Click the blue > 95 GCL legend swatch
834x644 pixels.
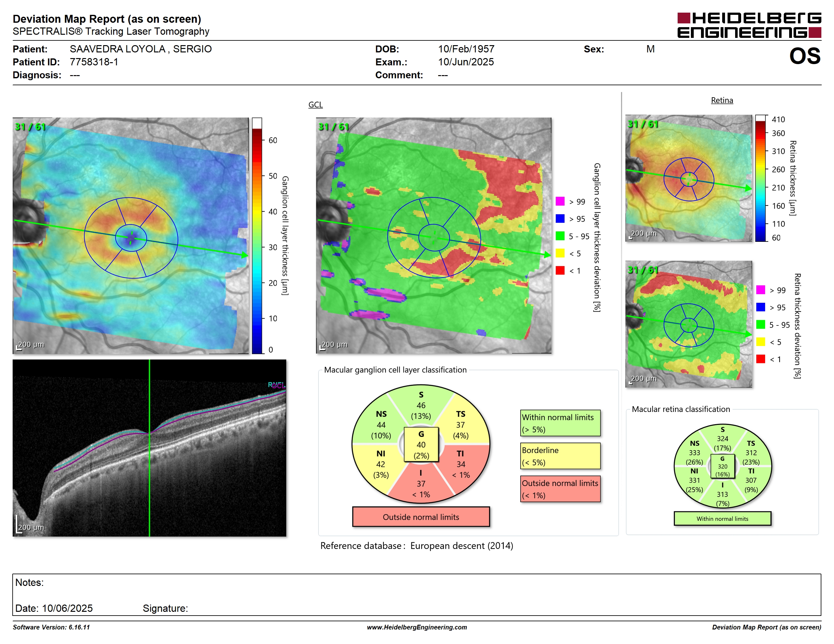[x=560, y=218]
